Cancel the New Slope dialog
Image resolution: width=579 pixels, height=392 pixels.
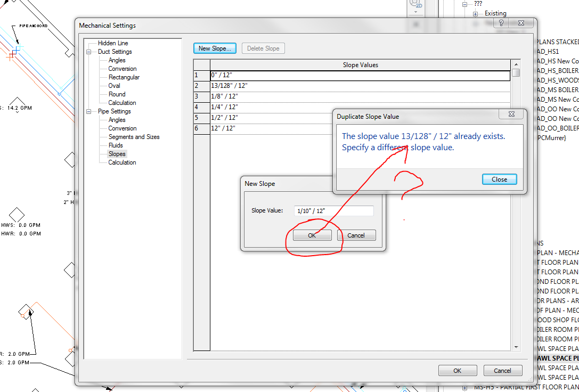pos(356,235)
